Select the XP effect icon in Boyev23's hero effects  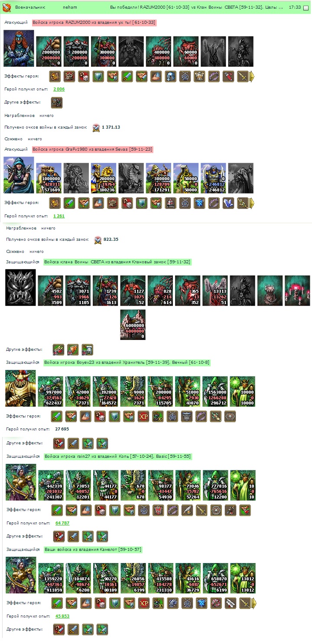coord(143,416)
